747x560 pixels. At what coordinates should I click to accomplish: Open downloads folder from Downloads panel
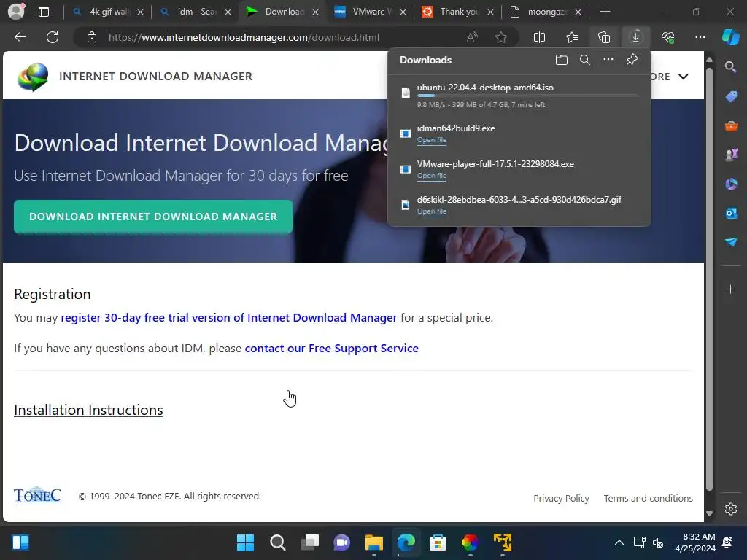point(562,60)
